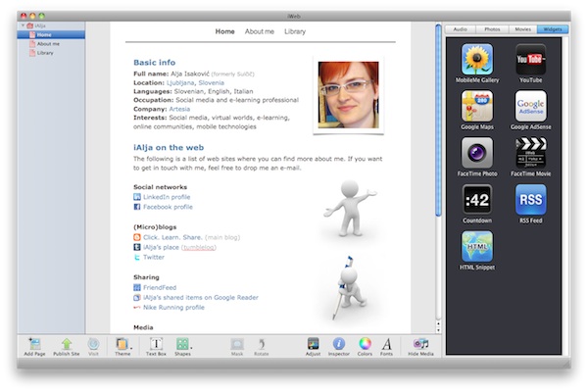The image size is (588, 392).
Task: Open the Ljubljana location link
Action: tap(180, 83)
